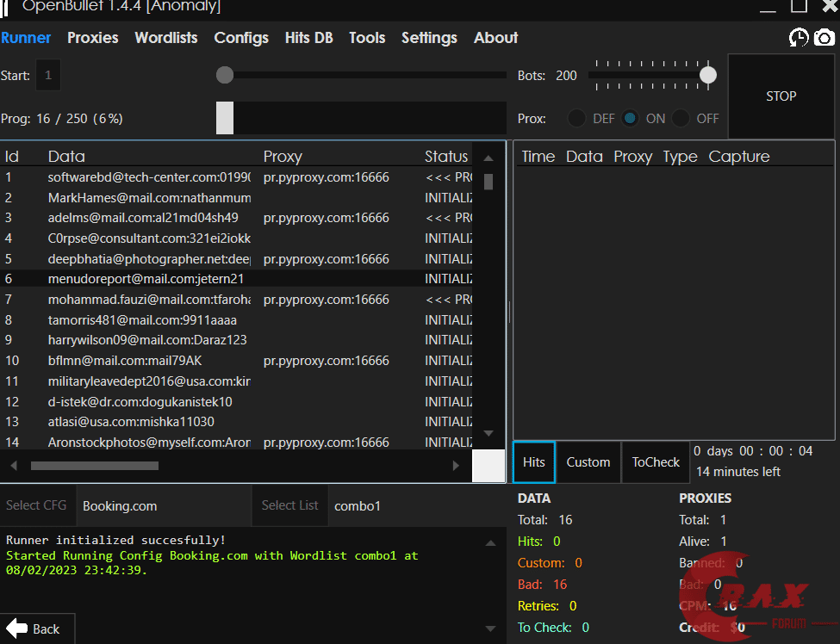Select the DEF proxy mode radio button
The height and width of the screenshot is (644, 840).
tap(576, 118)
